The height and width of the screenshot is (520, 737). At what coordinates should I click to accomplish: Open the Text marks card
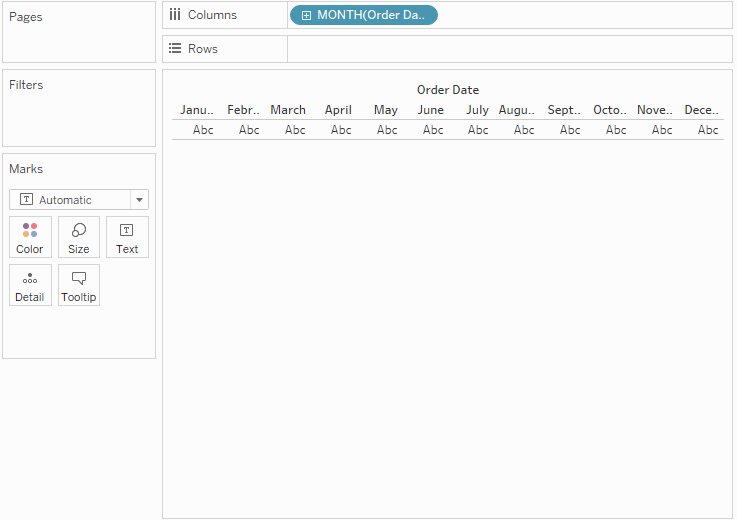[127, 237]
